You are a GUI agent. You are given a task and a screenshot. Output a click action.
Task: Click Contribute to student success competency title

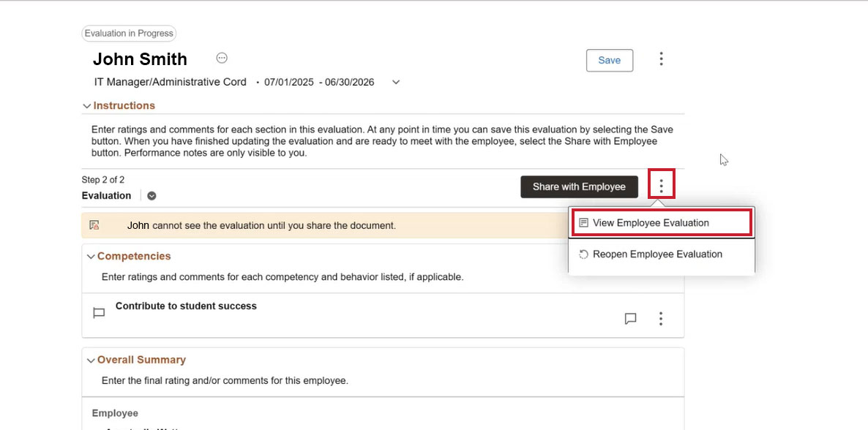[x=186, y=306]
